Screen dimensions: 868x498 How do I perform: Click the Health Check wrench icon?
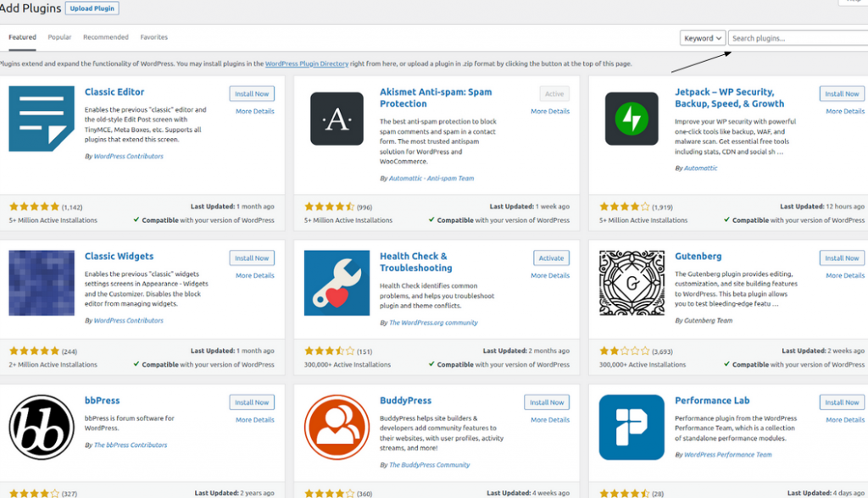click(x=337, y=283)
